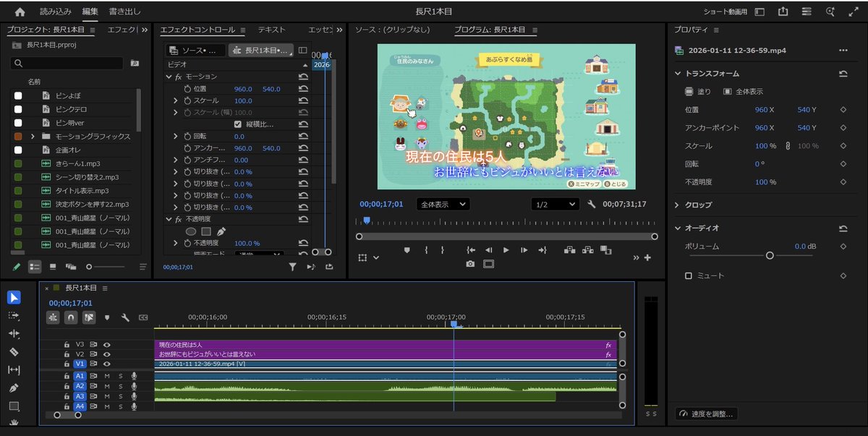Click the ボリューム slider handle
This screenshot has height=436, width=868.
(770, 255)
